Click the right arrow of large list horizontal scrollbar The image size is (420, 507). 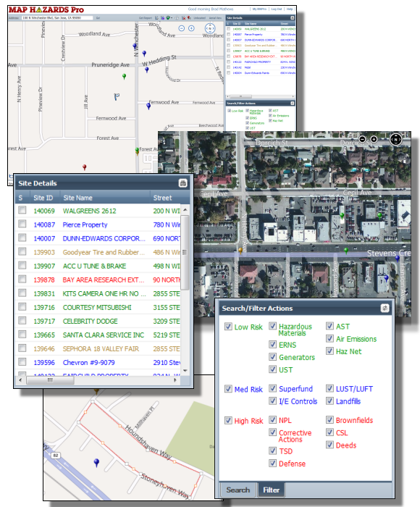(175, 380)
